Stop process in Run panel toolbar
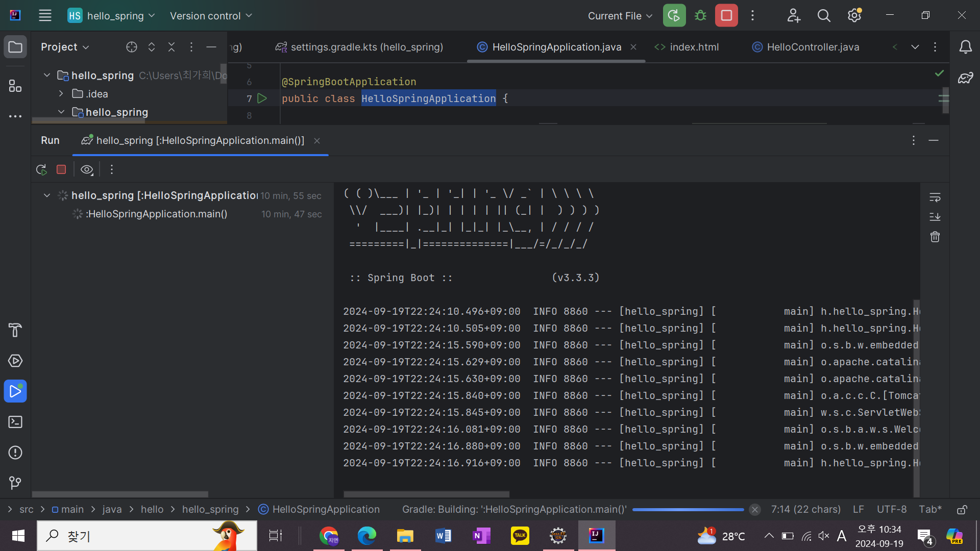The height and width of the screenshot is (551, 980). pyautogui.click(x=61, y=169)
